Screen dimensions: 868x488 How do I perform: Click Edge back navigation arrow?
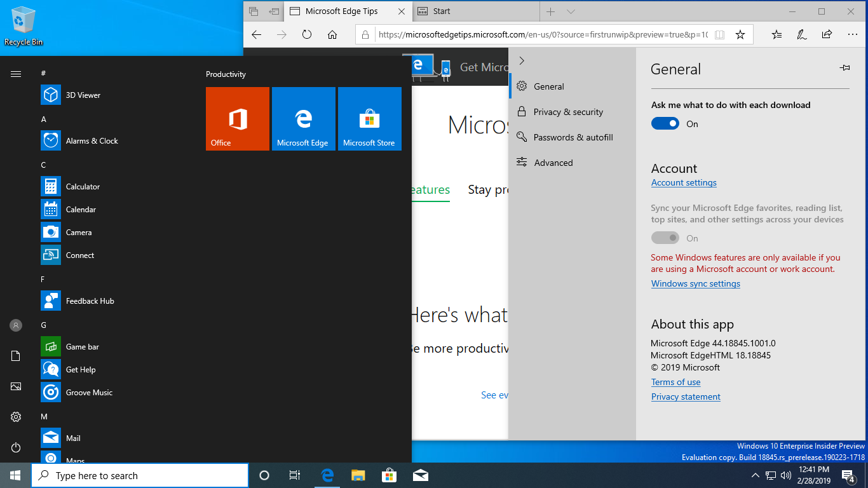256,35
